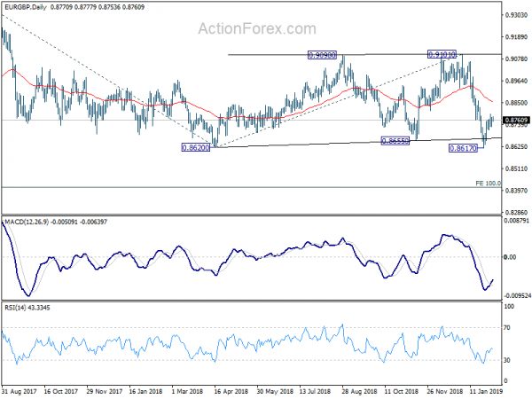Image resolution: width=532 pixels, height=399 pixels.
Task: Click the FE 100.0 level label
Action: [488, 184]
